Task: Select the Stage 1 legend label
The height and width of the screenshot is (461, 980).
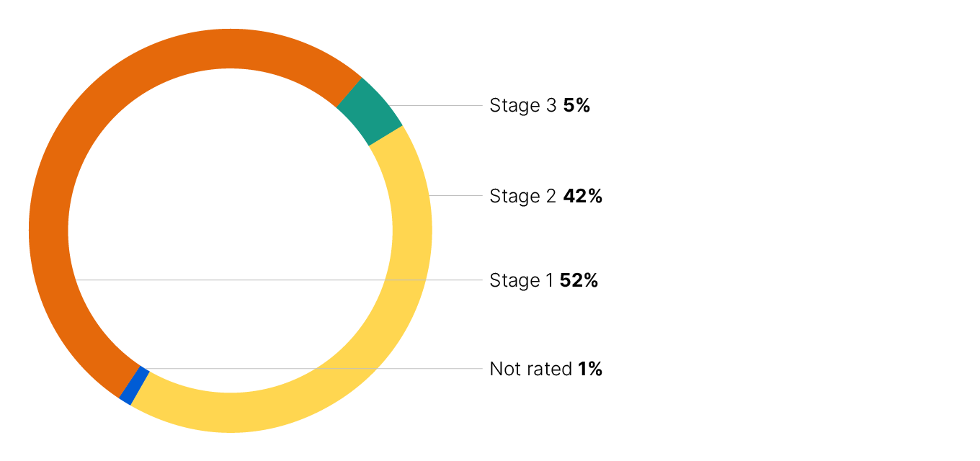Action: 522,280
